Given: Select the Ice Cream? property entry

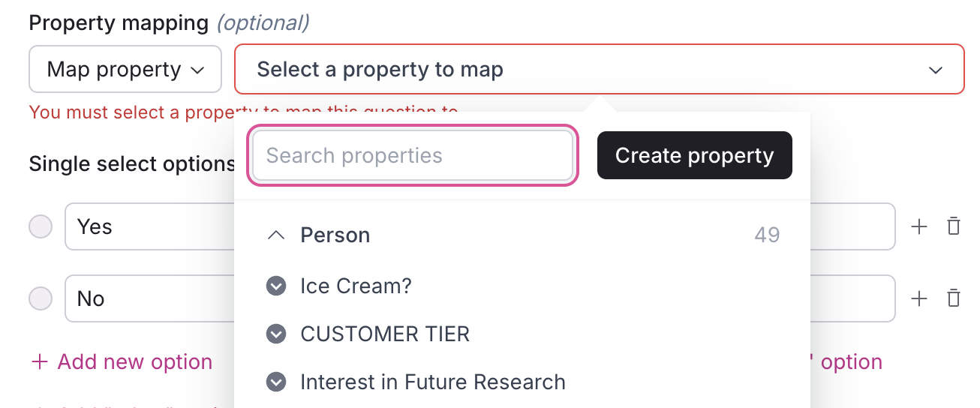Looking at the screenshot, I should pyautogui.click(x=356, y=286).
